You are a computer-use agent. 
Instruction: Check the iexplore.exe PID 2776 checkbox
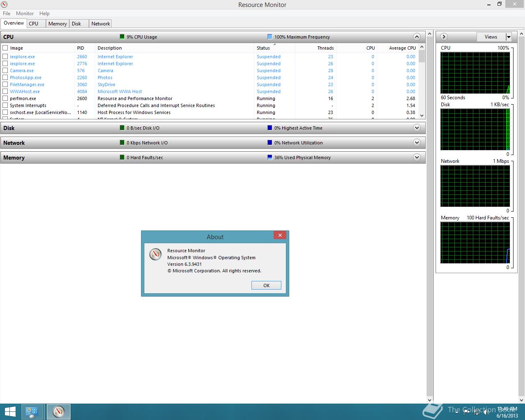pos(5,64)
